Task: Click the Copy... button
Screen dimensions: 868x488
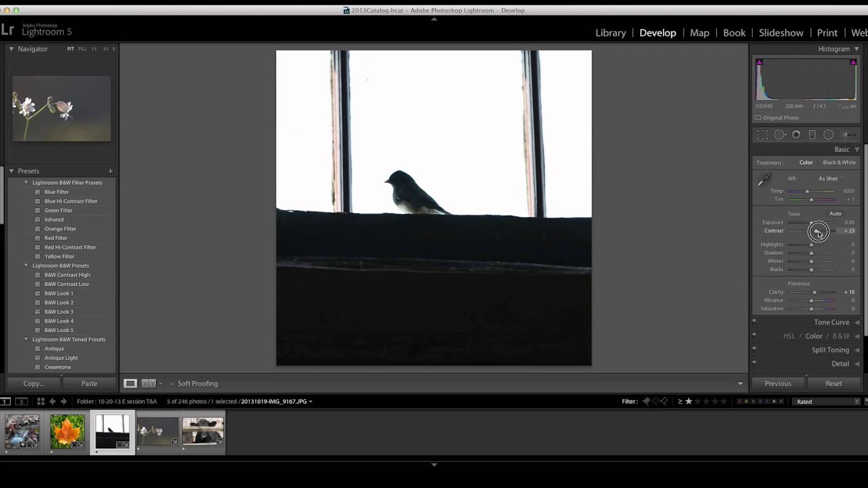Action: [33, 384]
